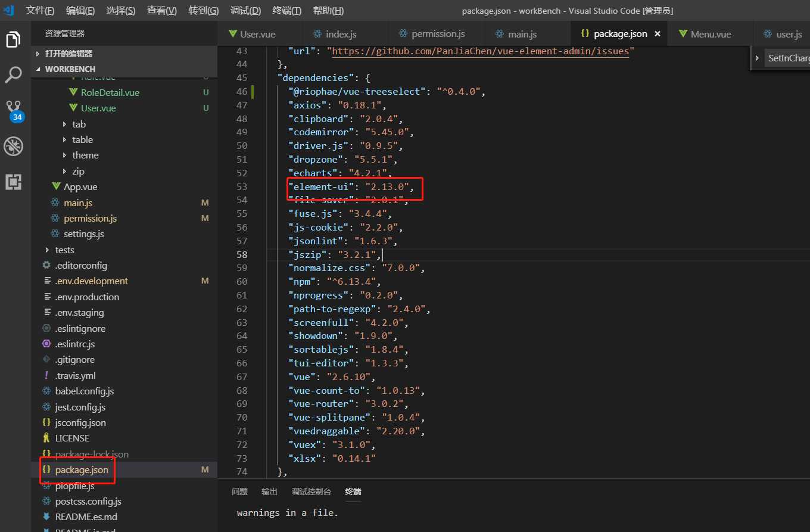Click the VS Code logo in title bar
Image resolution: width=810 pixels, height=532 pixels.
click(x=9, y=11)
